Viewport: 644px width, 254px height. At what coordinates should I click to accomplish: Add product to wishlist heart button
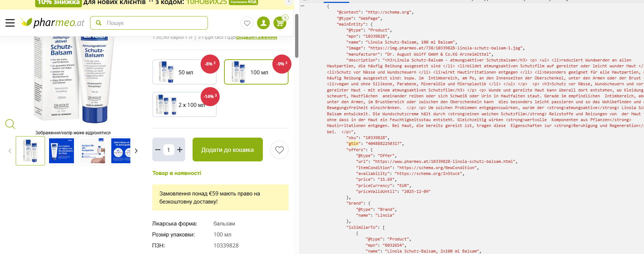pos(279,150)
